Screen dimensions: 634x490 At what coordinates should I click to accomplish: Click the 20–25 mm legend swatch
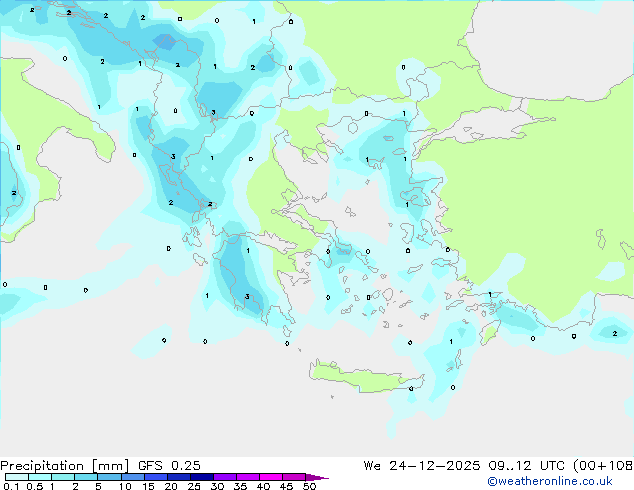179,477
